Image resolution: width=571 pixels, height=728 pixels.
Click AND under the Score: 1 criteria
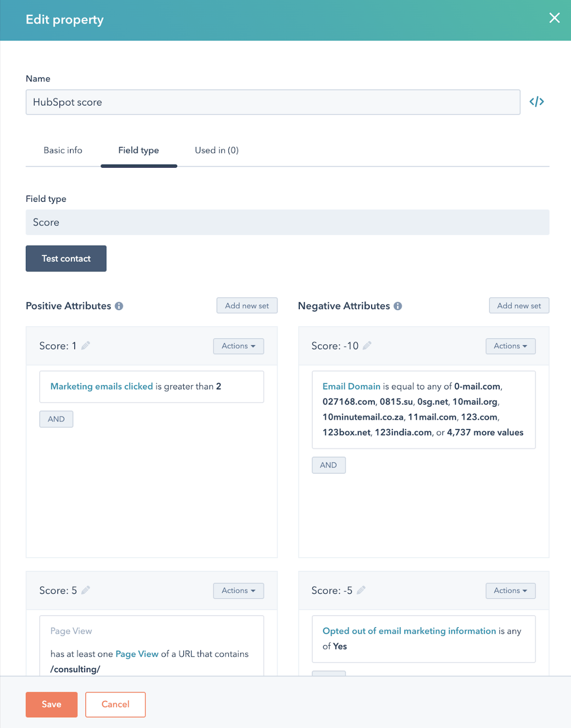click(x=56, y=419)
